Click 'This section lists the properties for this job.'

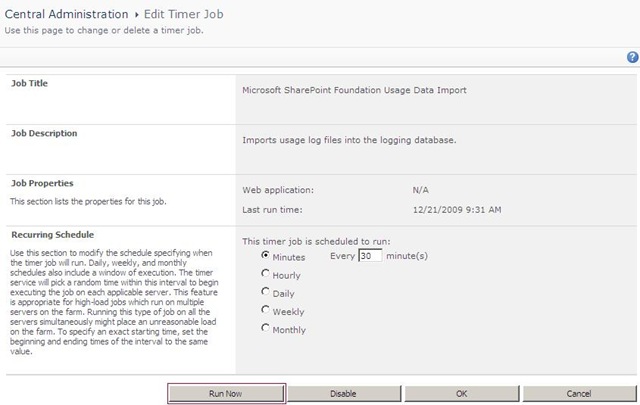(x=88, y=201)
